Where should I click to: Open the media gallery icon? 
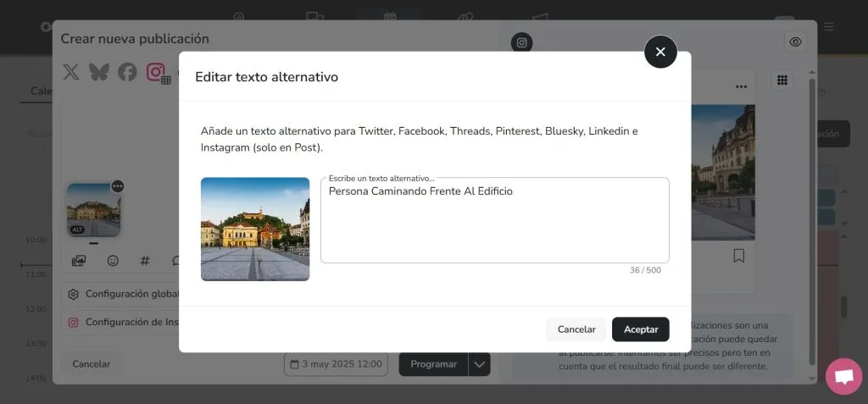pyautogui.click(x=79, y=261)
